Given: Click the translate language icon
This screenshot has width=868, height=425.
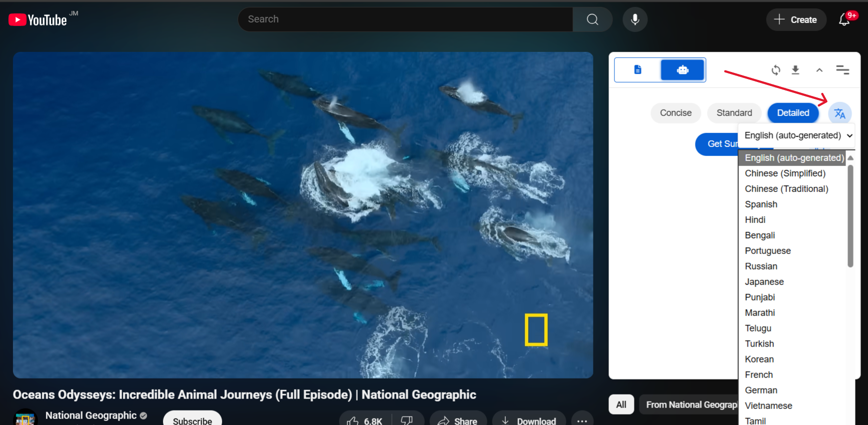Looking at the screenshot, I should tap(839, 113).
